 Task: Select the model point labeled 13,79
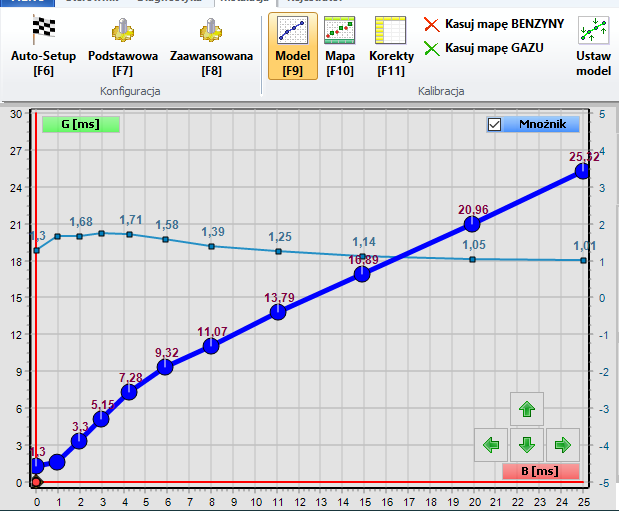[278, 312]
